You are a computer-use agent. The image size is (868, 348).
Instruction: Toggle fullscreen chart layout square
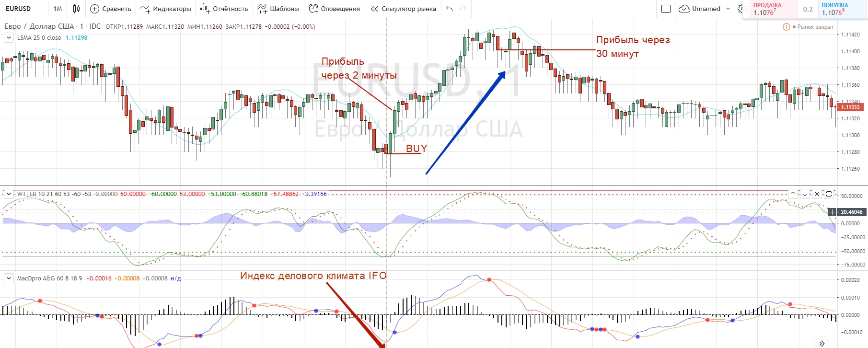coord(666,9)
